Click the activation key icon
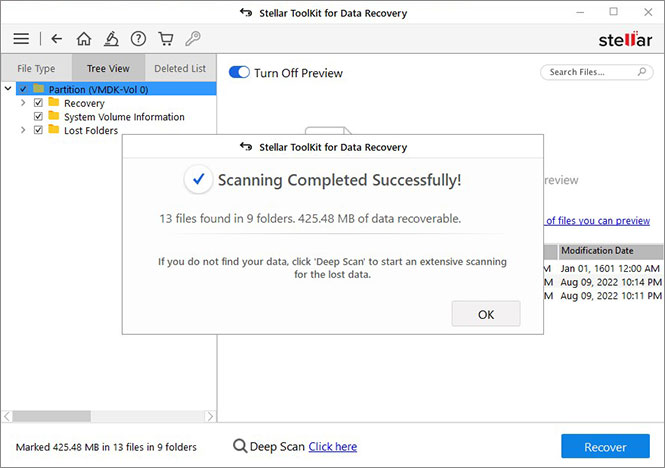Screen dimensions: 665x468 193,39
